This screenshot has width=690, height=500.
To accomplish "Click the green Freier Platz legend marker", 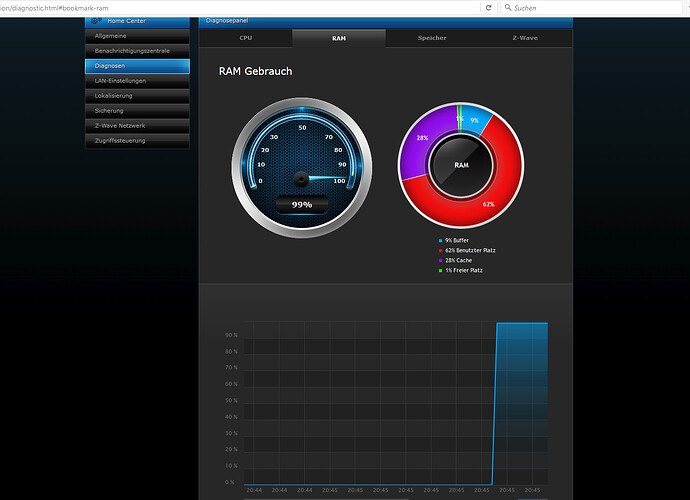I will 439,268.
